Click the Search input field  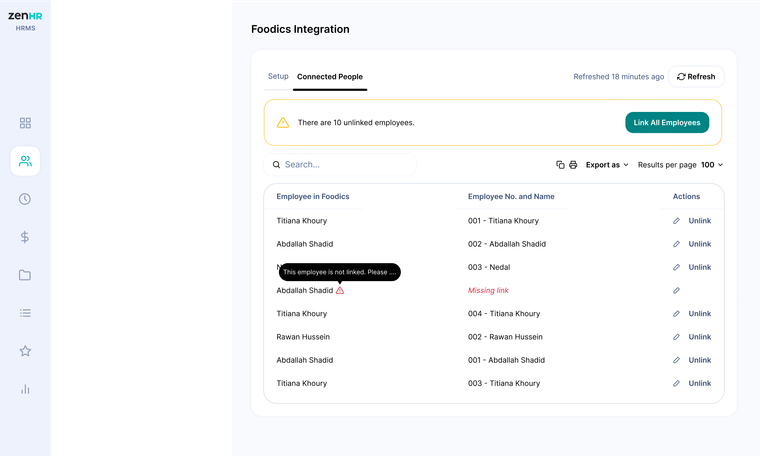(340, 165)
